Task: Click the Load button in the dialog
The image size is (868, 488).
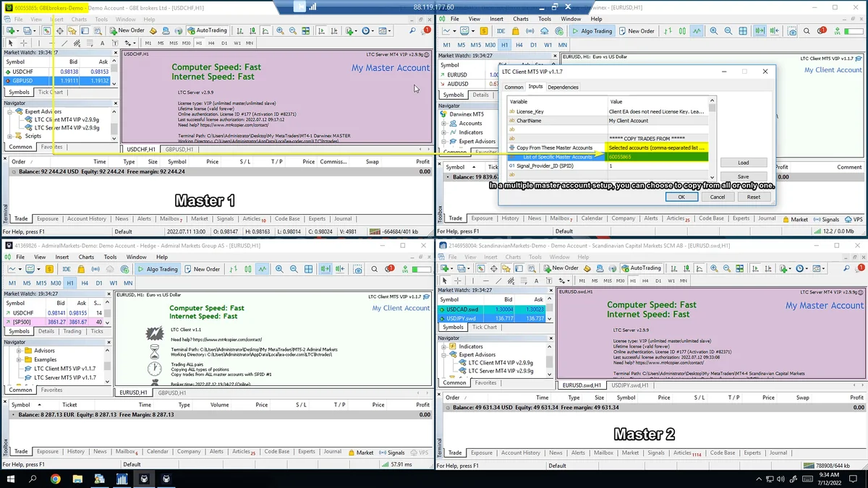Action: [744, 163]
